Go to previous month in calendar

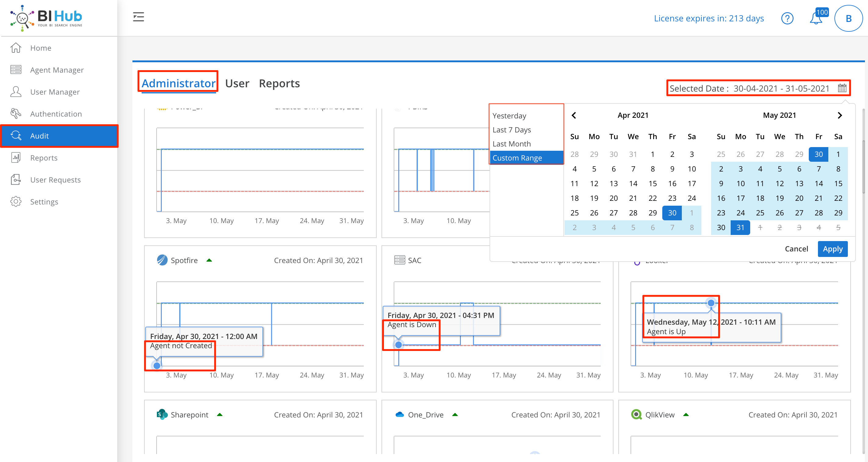tap(574, 115)
